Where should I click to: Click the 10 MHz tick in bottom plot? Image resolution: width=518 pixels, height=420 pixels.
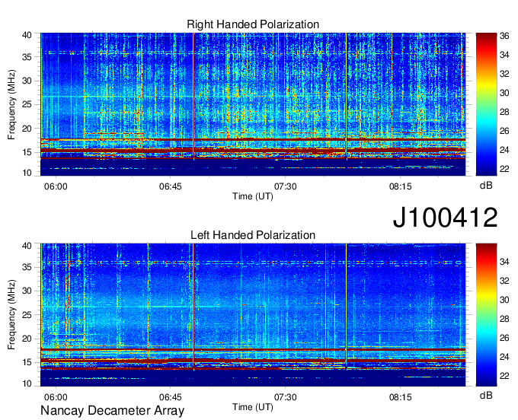[27, 383]
